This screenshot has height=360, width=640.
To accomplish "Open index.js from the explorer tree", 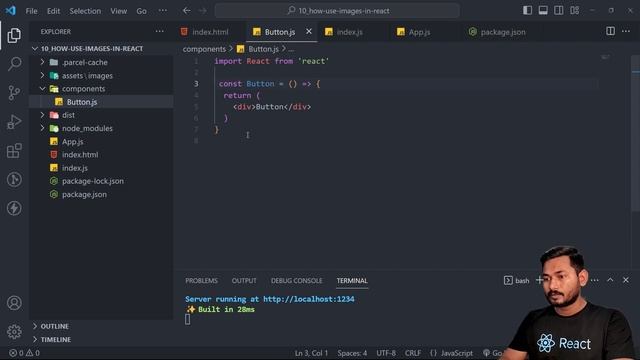I will coord(101,168).
